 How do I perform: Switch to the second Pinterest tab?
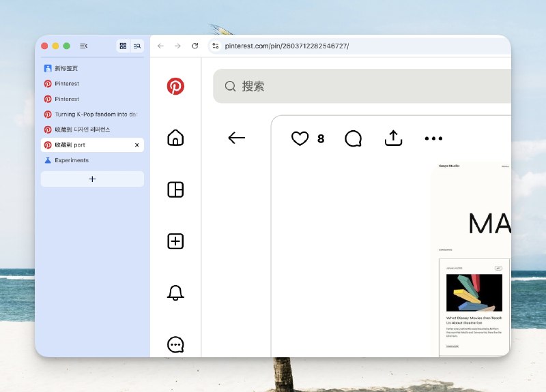[92, 99]
